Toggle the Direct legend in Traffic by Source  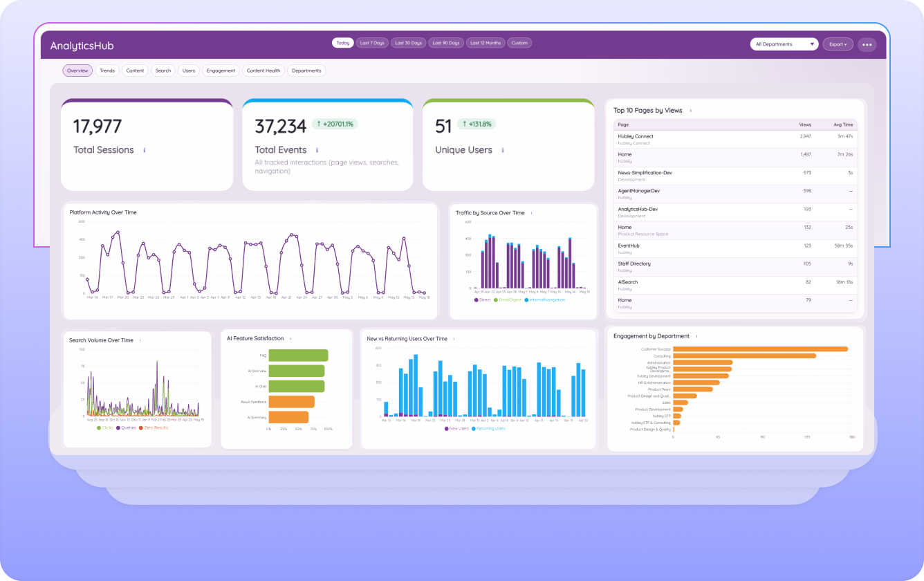(482, 299)
